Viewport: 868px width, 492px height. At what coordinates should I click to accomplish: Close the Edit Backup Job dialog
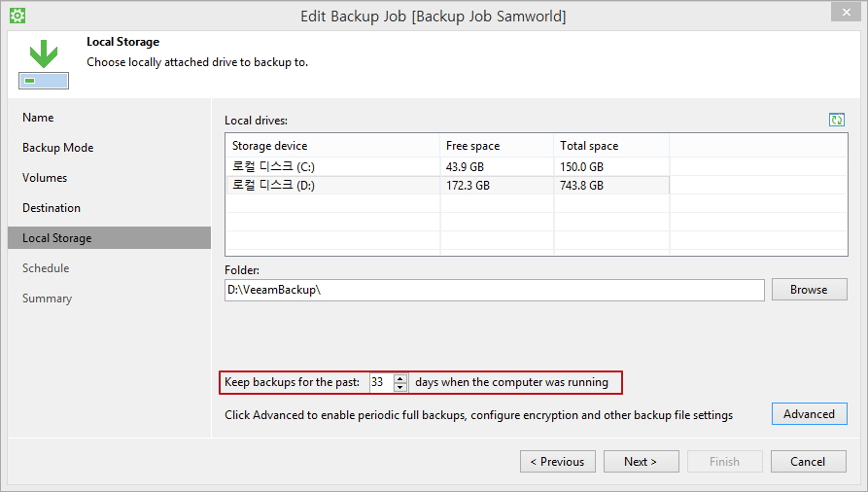tap(847, 13)
